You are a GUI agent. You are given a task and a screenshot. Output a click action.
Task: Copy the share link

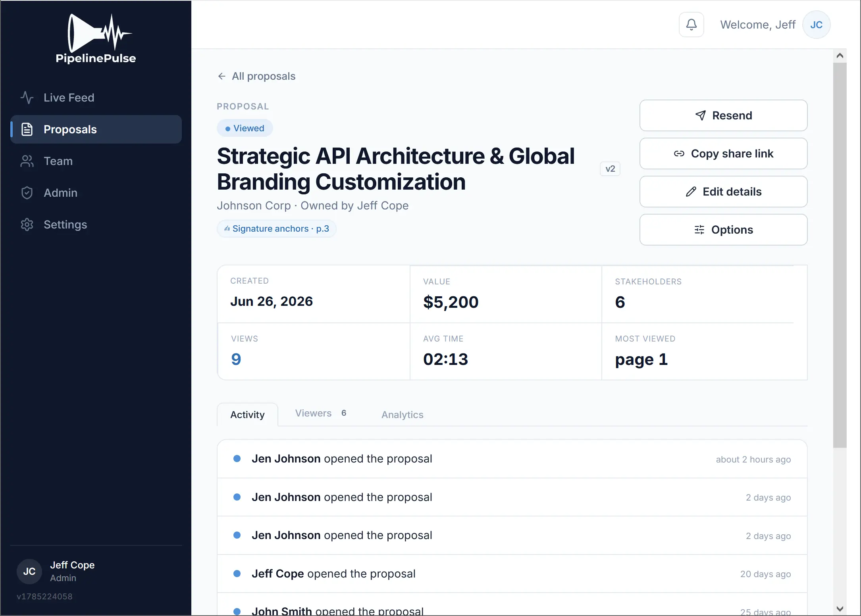coord(723,154)
